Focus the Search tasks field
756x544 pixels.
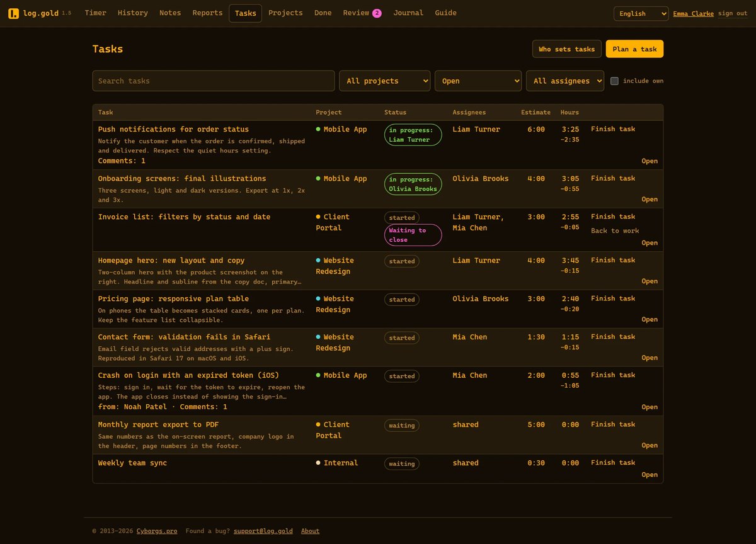click(214, 81)
